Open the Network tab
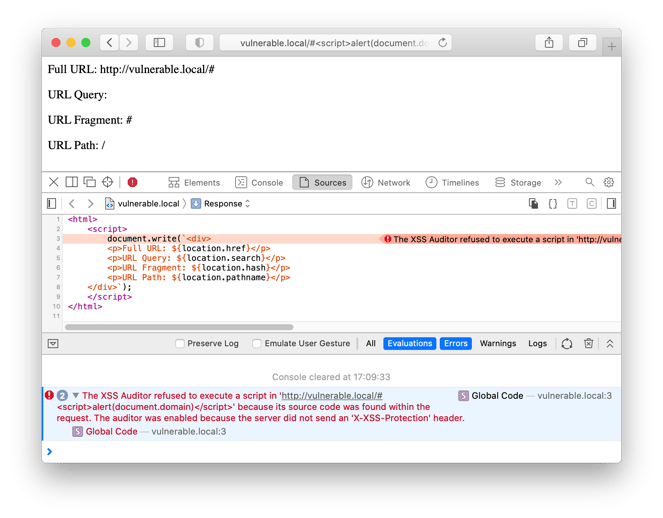This screenshot has width=663, height=518. click(x=386, y=183)
